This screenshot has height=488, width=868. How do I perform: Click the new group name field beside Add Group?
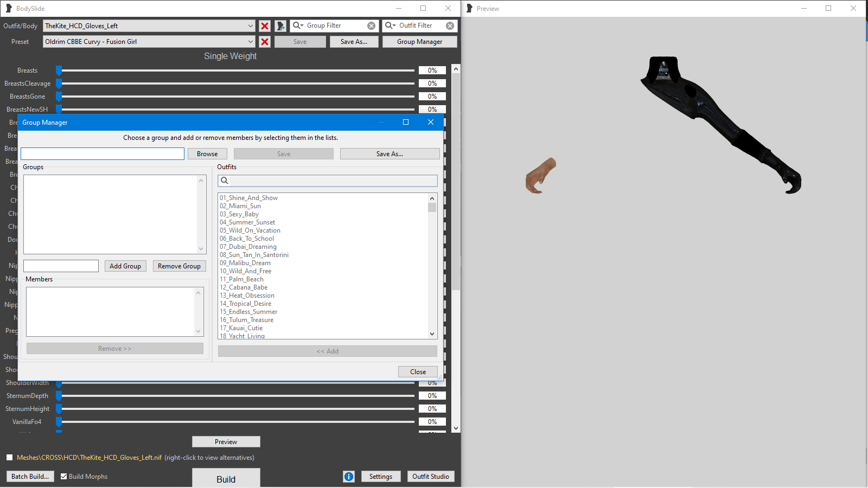click(x=61, y=266)
